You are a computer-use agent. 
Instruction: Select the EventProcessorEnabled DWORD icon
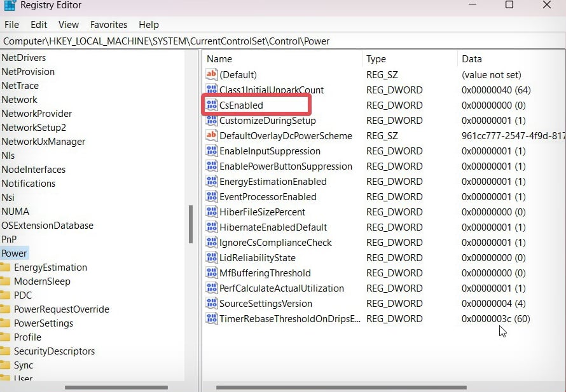tap(212, 196)
